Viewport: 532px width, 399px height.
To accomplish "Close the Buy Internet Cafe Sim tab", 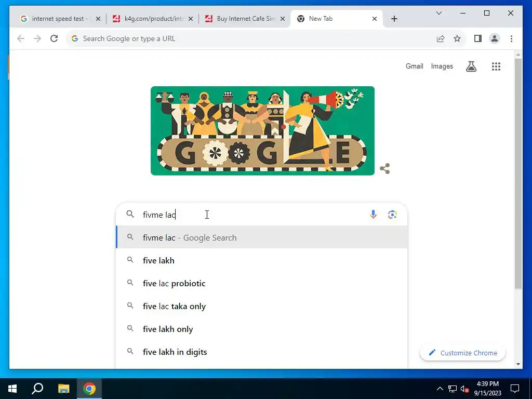I will coord(282,19).
